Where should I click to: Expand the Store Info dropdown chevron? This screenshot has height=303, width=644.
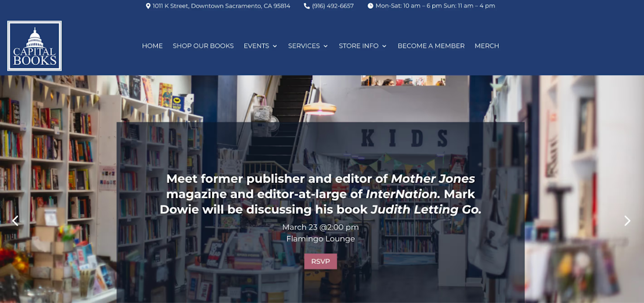(385, 46)
